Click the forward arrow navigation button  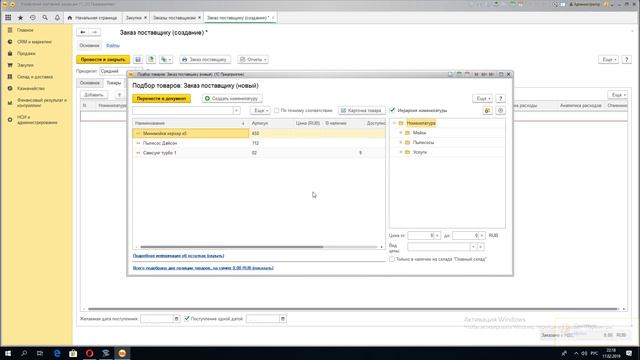click(95, 32)
